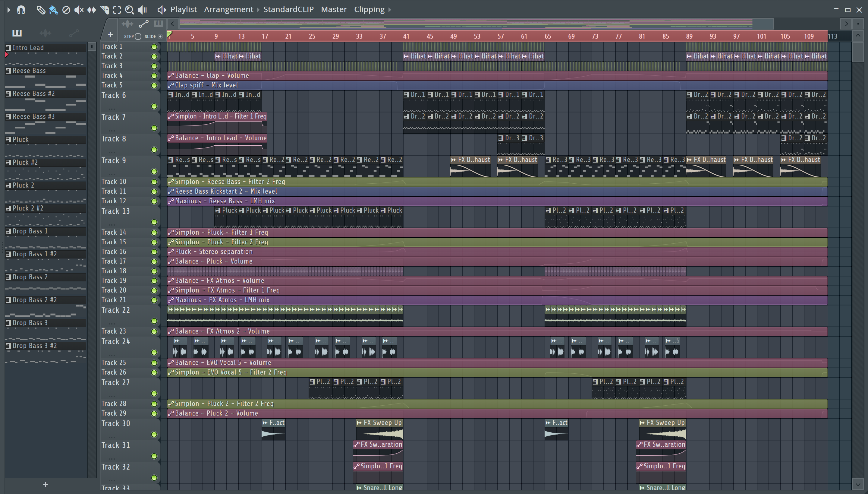
Task: Expand menu arrow after Master - Clipping
Action: click(390, 10)
